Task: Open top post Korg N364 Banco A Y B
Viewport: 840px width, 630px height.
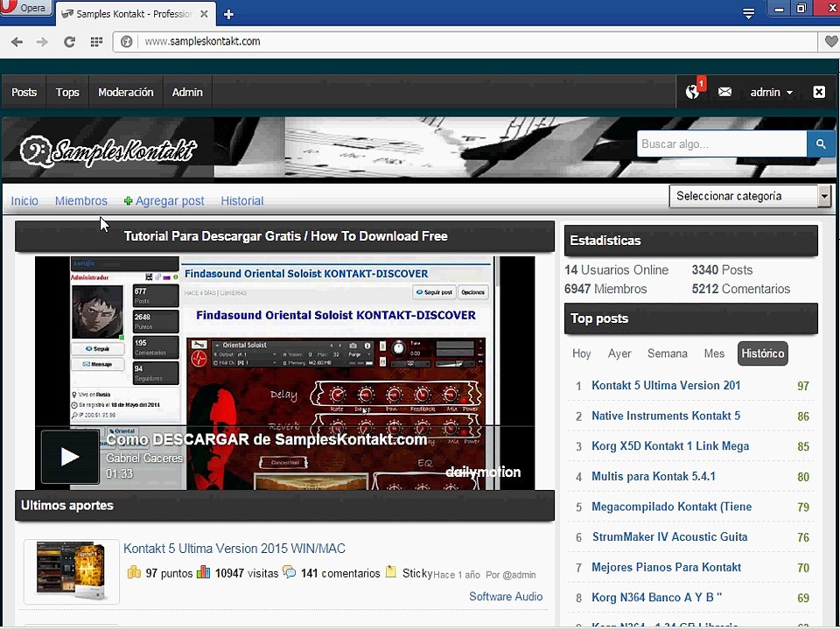Action: [x=657, y=598]
